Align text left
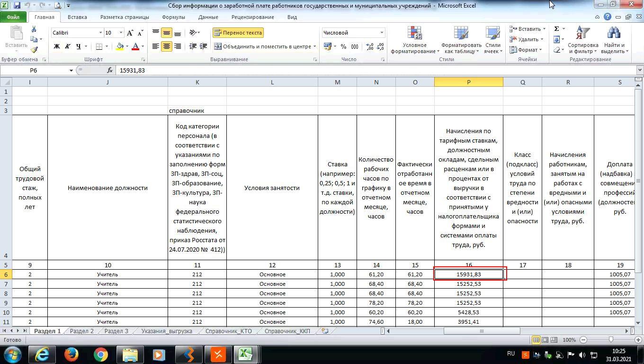This screenshot has width=644, height=364. click(156, 46)
